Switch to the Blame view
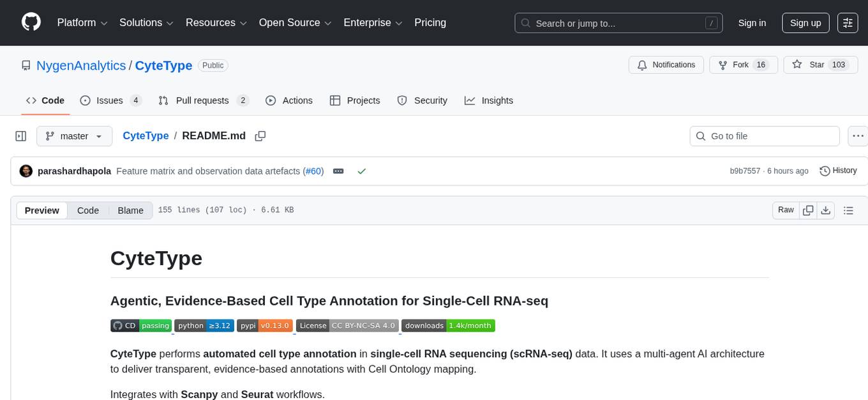This screenshot has width=868, height=400. [x=130, y=210]
